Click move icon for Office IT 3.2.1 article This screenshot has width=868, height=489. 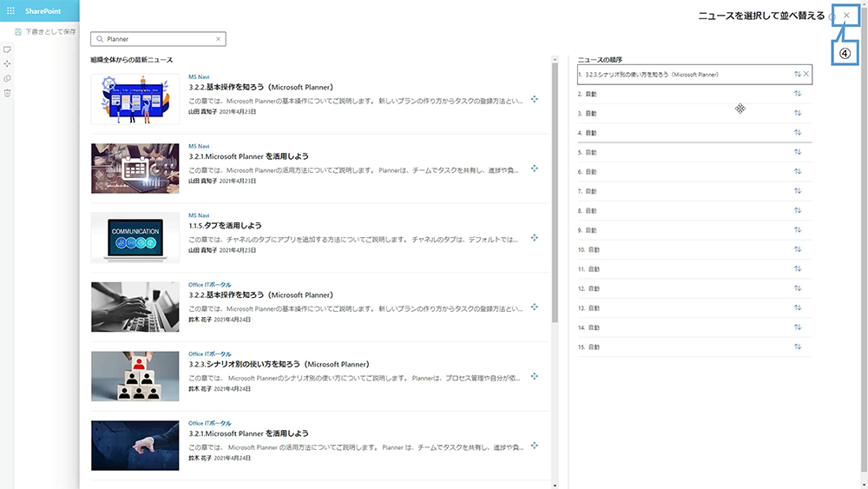point(534,446)
